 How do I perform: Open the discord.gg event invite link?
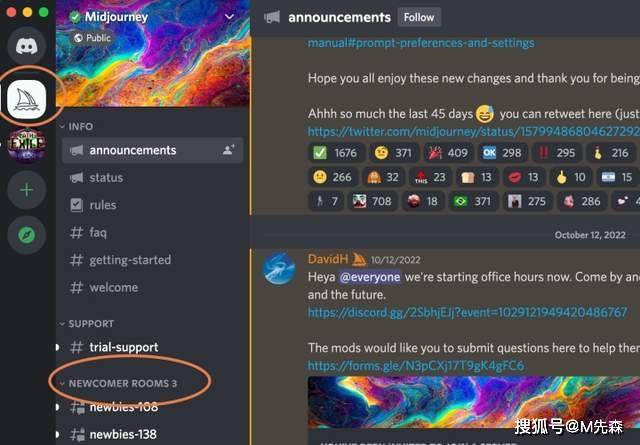click(467, 312)
